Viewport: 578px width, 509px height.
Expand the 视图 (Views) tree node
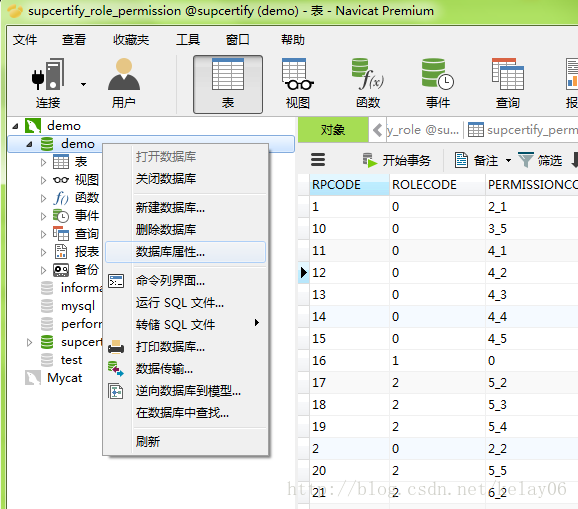coord(43,180)
